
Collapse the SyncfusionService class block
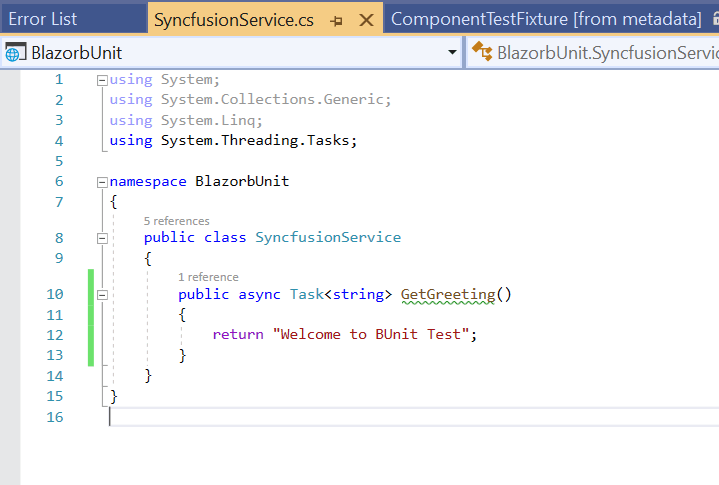[x=102, y=238]
